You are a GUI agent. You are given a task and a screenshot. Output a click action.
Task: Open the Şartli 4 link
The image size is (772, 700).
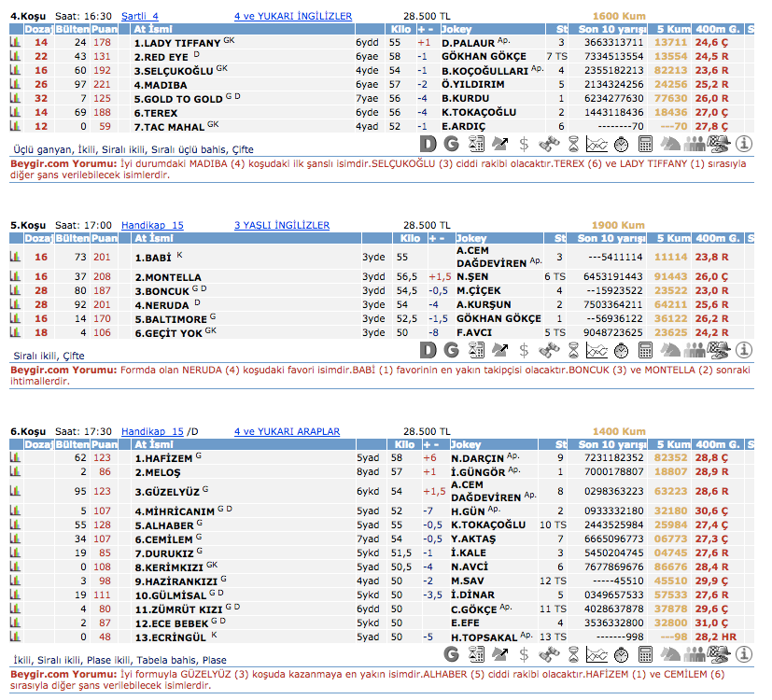[x=140, y=17]
